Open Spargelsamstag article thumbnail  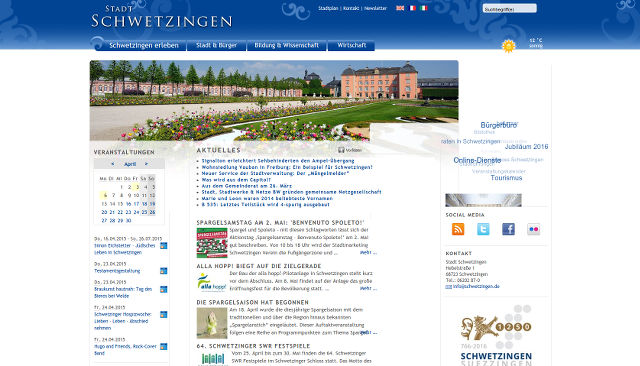click(x=212, y=243)
